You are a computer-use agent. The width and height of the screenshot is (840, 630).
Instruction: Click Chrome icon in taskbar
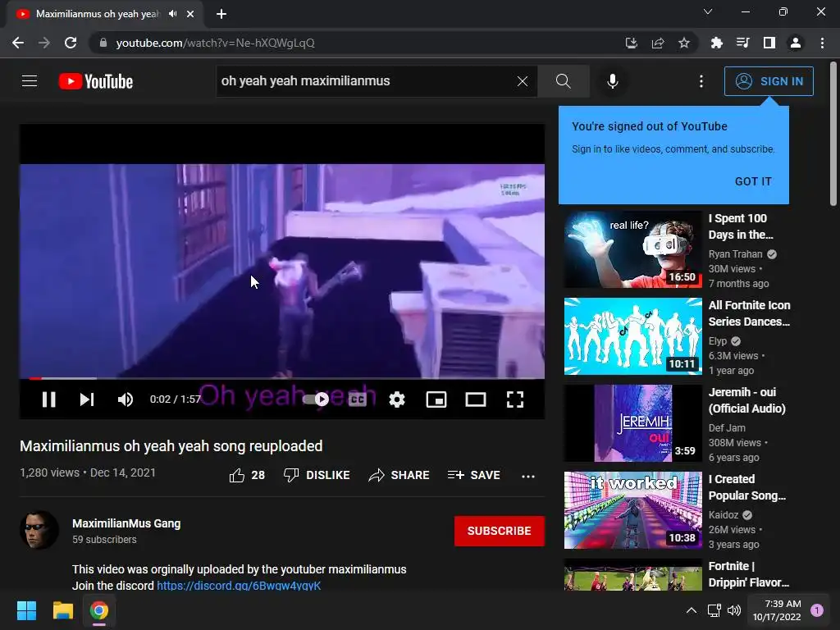point(99,610)
